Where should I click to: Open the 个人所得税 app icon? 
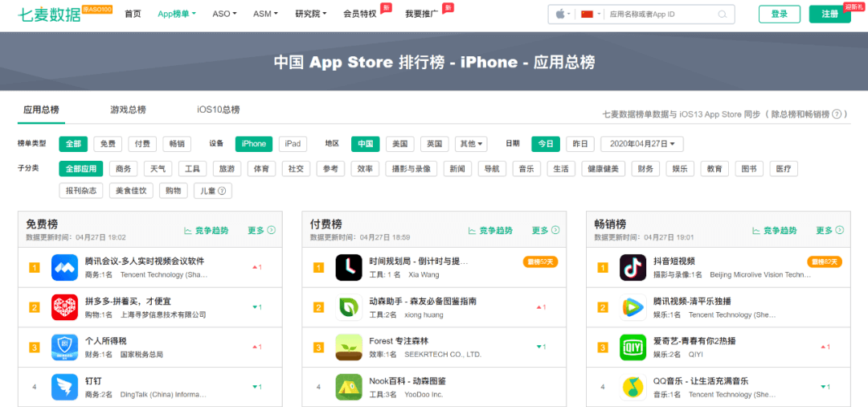click(x=65, y=347)
